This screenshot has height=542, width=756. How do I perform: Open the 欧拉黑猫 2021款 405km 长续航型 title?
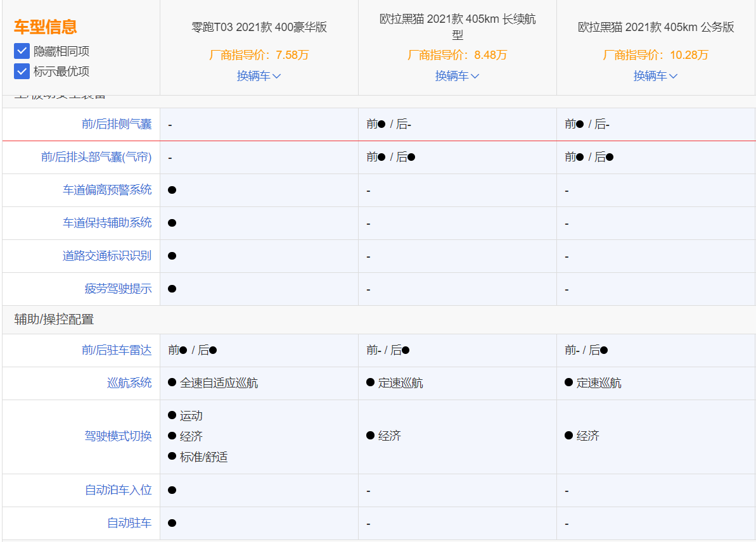tap(457, 27)
